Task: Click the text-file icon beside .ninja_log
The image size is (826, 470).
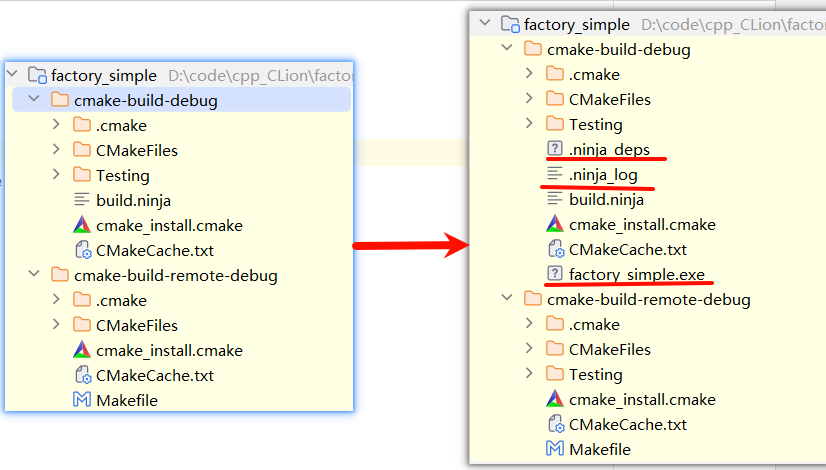Action: (555, 174)
